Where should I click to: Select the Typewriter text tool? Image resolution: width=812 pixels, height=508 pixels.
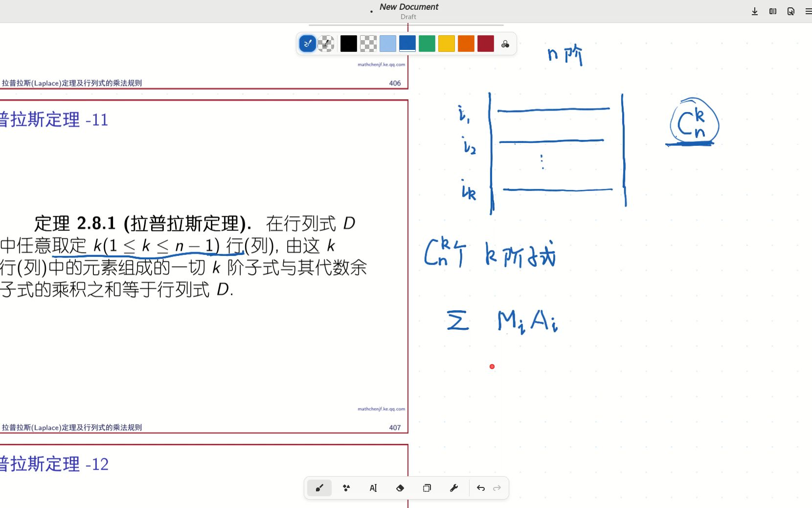[x=373, y=488]
